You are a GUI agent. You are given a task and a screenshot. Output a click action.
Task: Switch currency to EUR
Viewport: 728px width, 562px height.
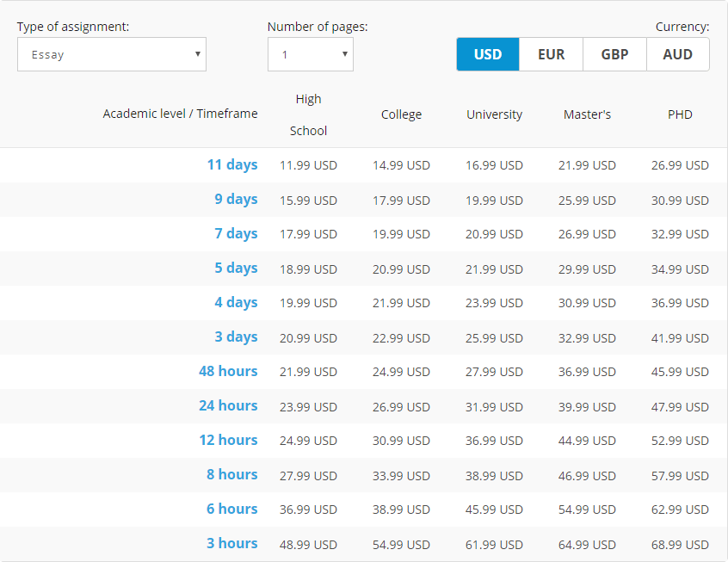[551, 54]
